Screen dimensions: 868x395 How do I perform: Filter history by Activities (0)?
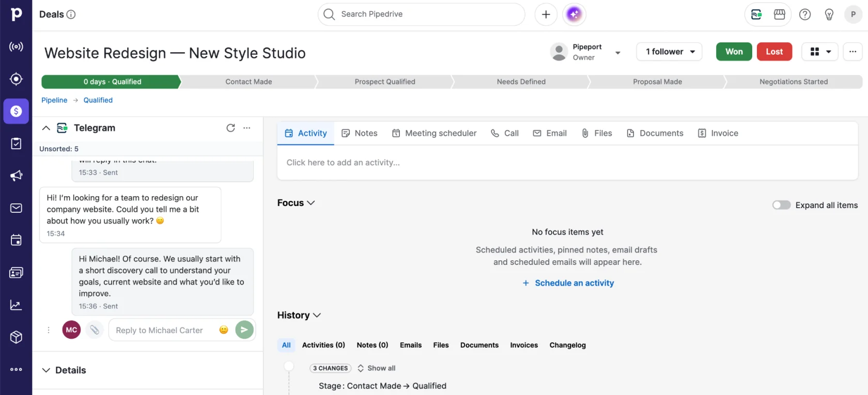tap(323, 345)
